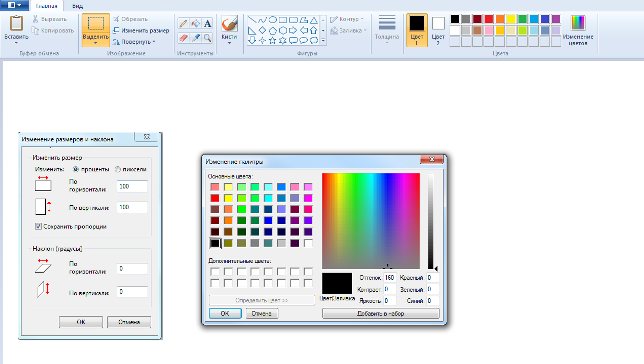Click the Изменить размер resize icon
This screenshot has width=644, height=364.
tap(116, 30)
